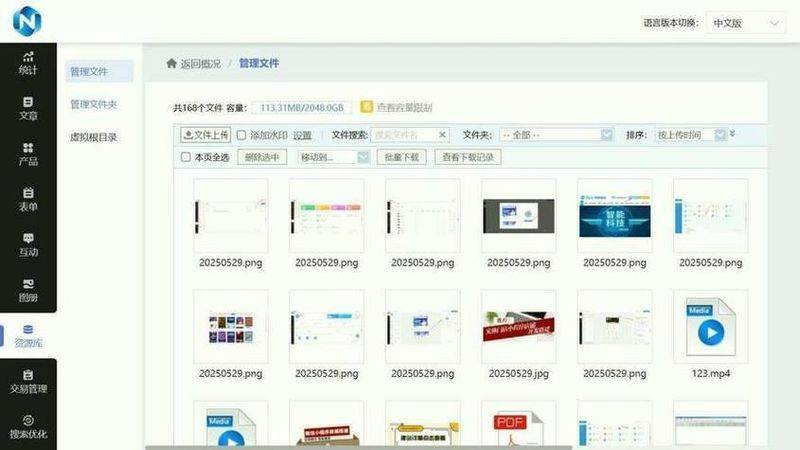This screenshot has height=450, width=800.
Task: Expand the 文件夹 folder dropdown
Action: pos(556,135)
